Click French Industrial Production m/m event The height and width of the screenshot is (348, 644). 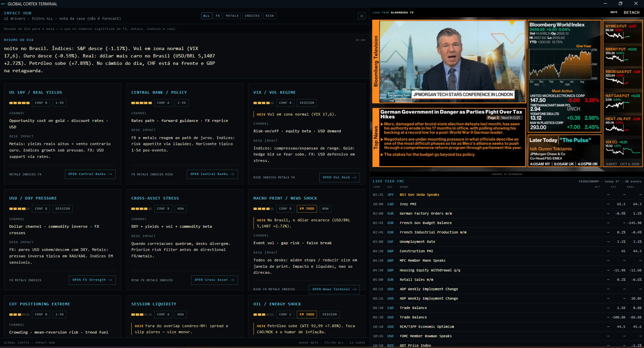pyautogui.click(x=507, y=232)
